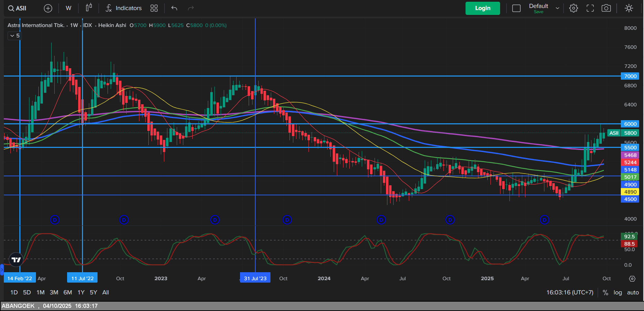This screenshot has width=644, height=311.
Task: Enter fullscreen mode
Action: (590, 8)
